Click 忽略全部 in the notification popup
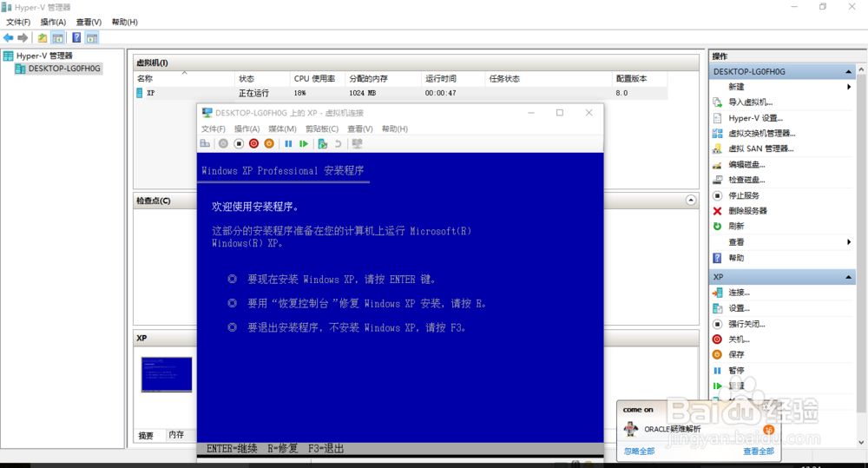Viewport: 868px width, 468px height. tap(640, 452)
